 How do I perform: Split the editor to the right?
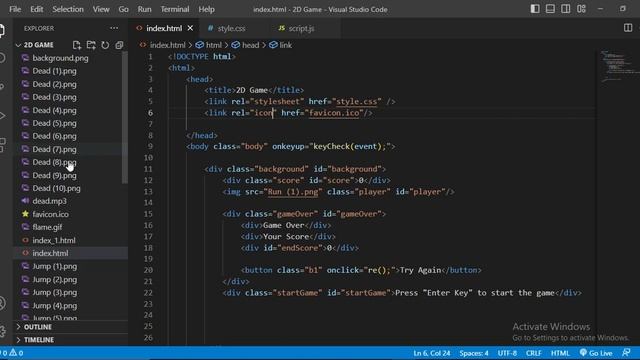point(628,28)
